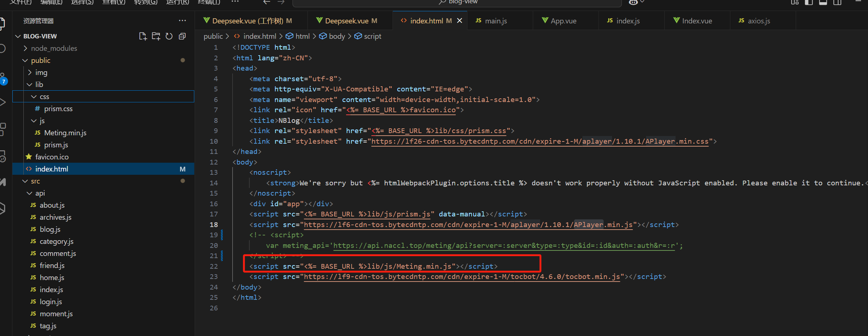Open the Copilot icon in the title bar

pyautogui.click(x=634, y=2)
